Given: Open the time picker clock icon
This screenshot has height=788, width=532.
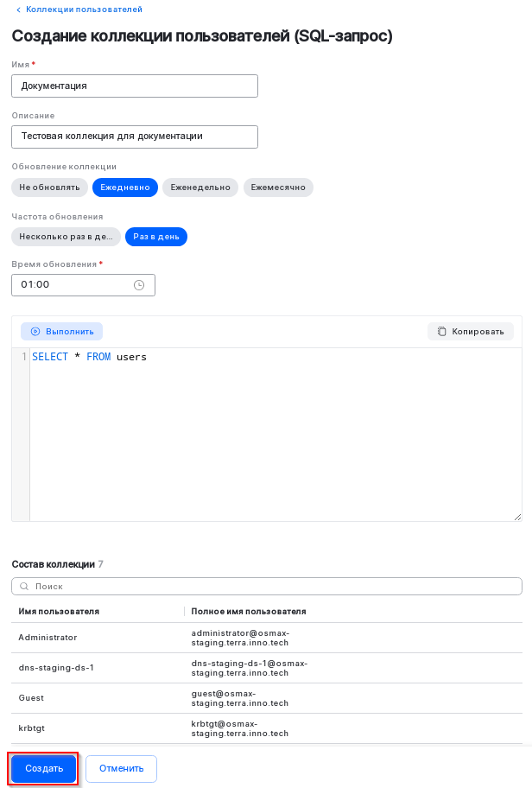Looking at the screenshot, I should point(141,284).
